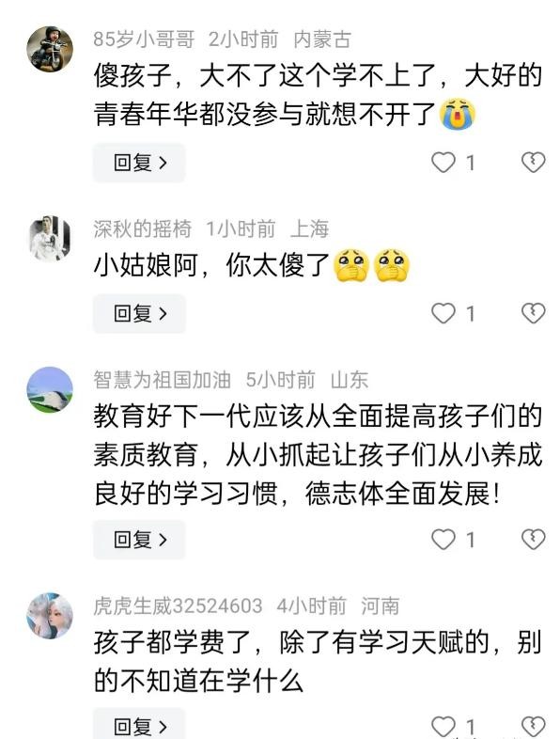The height and width of the screenshot is (739, 560).
Task: Reply to 85岁小哥哥's comment
Action: pyautogui.click(x=139, y=163)
